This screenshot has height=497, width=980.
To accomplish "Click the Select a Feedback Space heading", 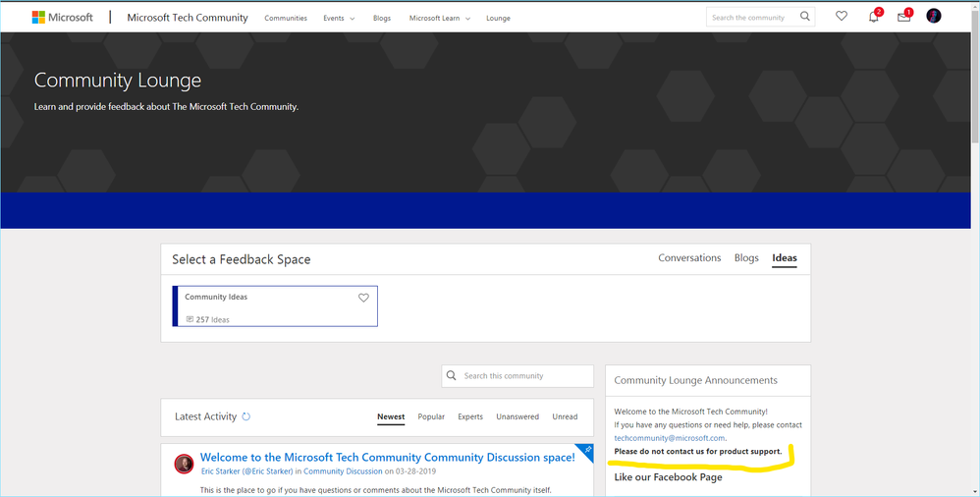I will tap(242, 259).
